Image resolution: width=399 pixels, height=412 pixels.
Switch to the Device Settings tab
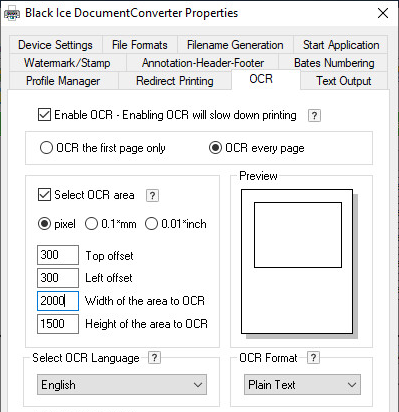(x=55, y=45)
